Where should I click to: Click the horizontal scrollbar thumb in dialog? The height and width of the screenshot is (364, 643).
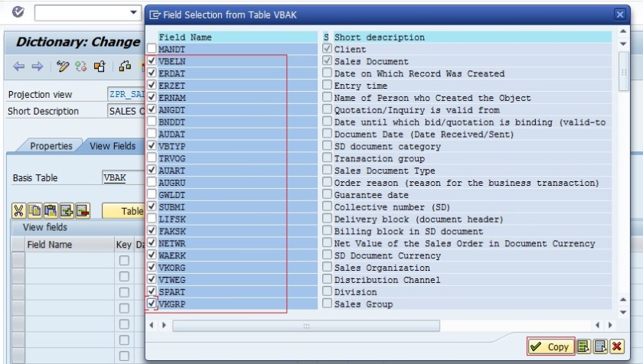point(306,326)
